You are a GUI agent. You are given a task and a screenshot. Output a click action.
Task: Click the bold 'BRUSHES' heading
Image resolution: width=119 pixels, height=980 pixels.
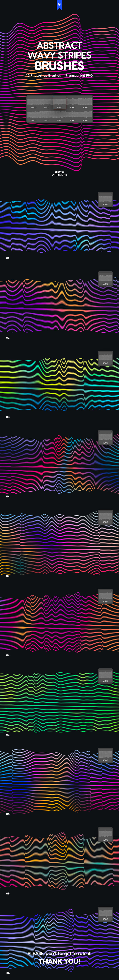tap(59, 66)
